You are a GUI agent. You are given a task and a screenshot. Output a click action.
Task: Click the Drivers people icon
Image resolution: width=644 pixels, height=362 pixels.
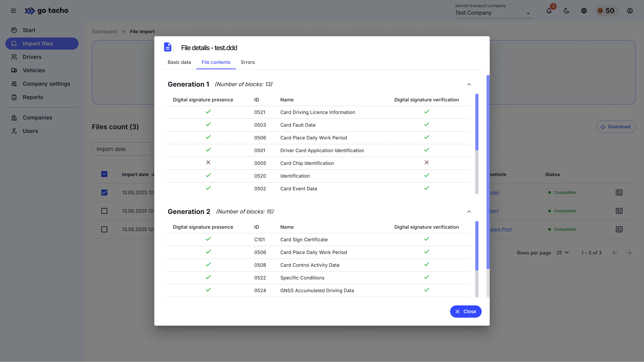pyautogui.click(x=14, y=57)
